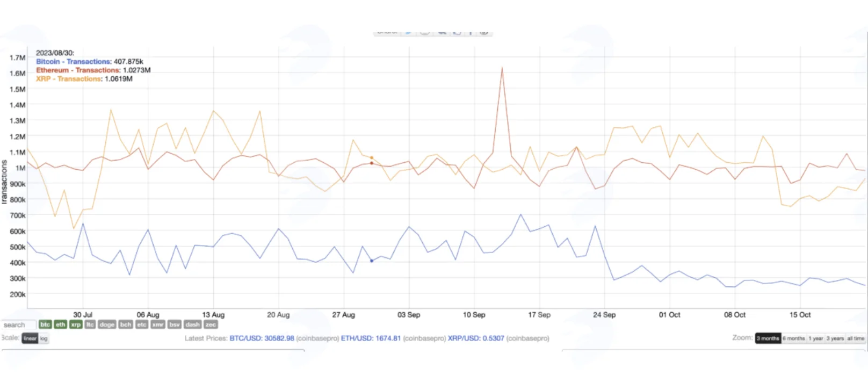Enable the ltc coin tag
Screen dimensions: 868x375
pos(90,324)
